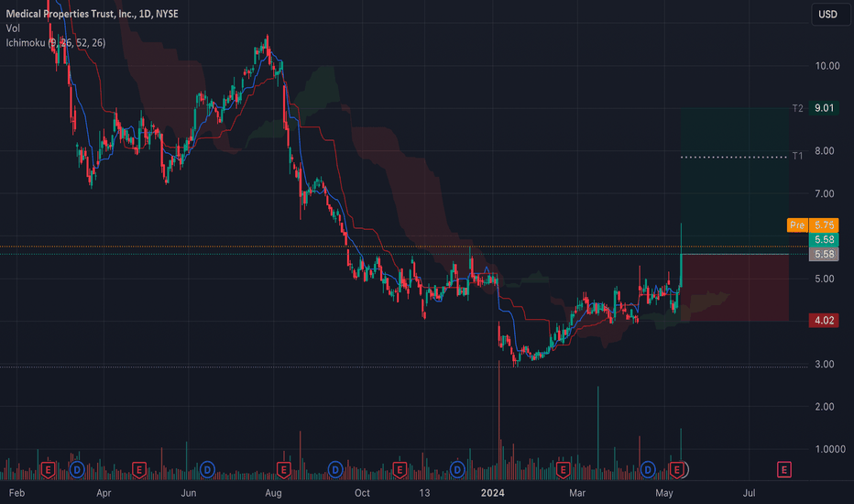This screenshot has width=854, height=504.
Task: Select the T2 target label
Action: point(798,108)
